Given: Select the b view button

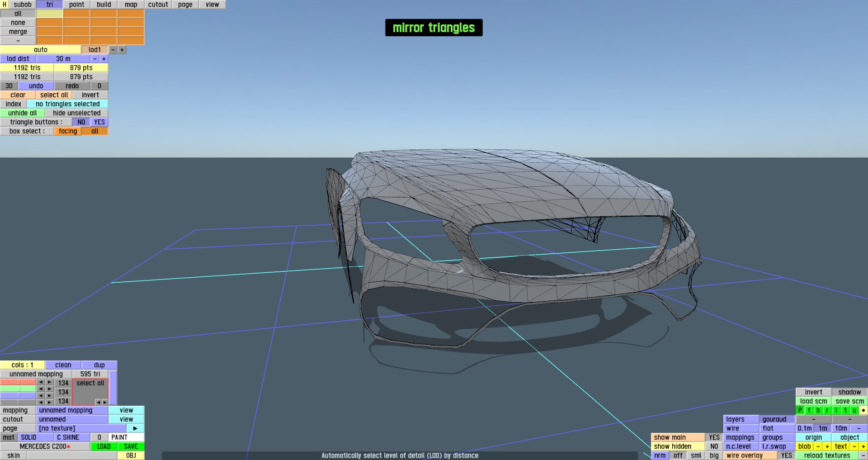Looking at the screenshot, I should (x=818, y=410).
